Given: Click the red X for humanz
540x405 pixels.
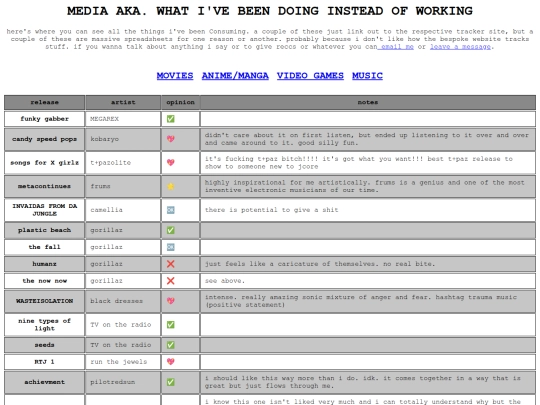Looking at the screenshot, I should coord(170,264).
